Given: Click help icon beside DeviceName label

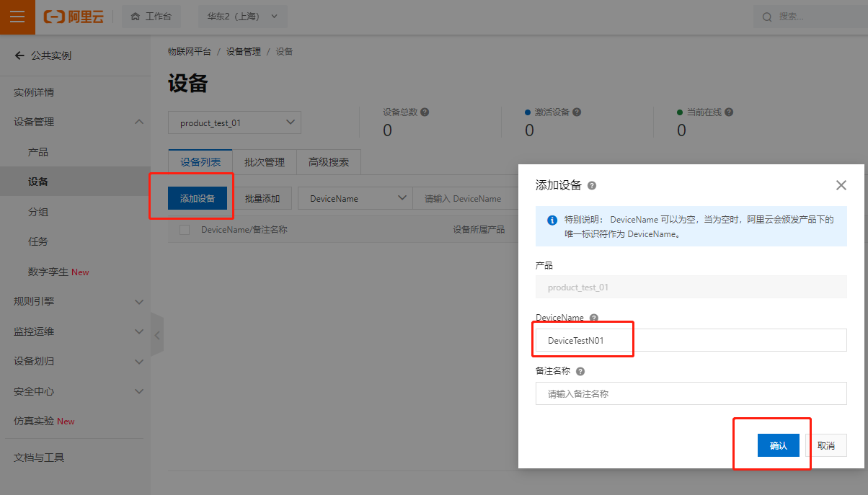Looking at the screenshot, I should pos(594,318).
